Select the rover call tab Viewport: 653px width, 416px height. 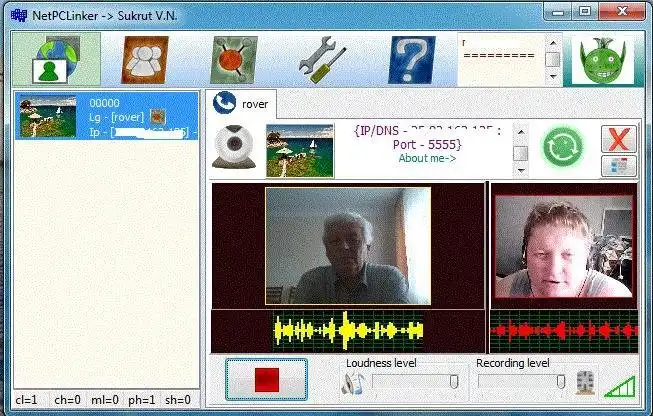(241, 104)
